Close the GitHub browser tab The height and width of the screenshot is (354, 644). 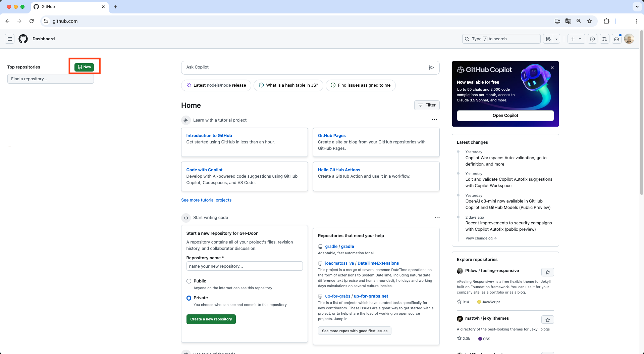tap(103, 7)
